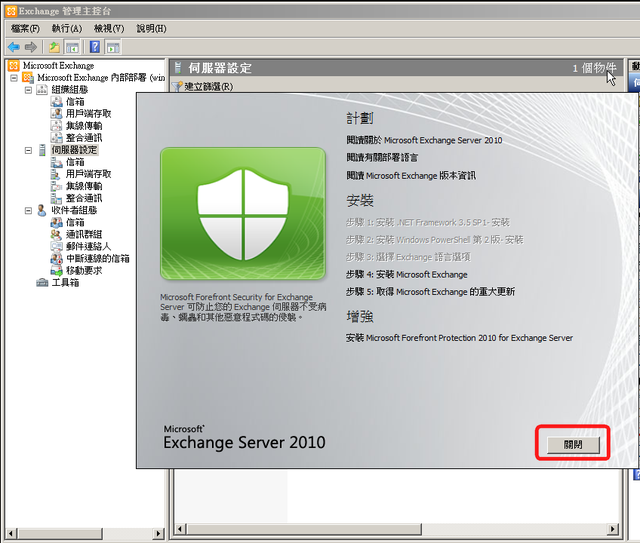Viewport: 640px width, 543px height.
Task: Open the 說明(H) menu
Action: point(151,29)
